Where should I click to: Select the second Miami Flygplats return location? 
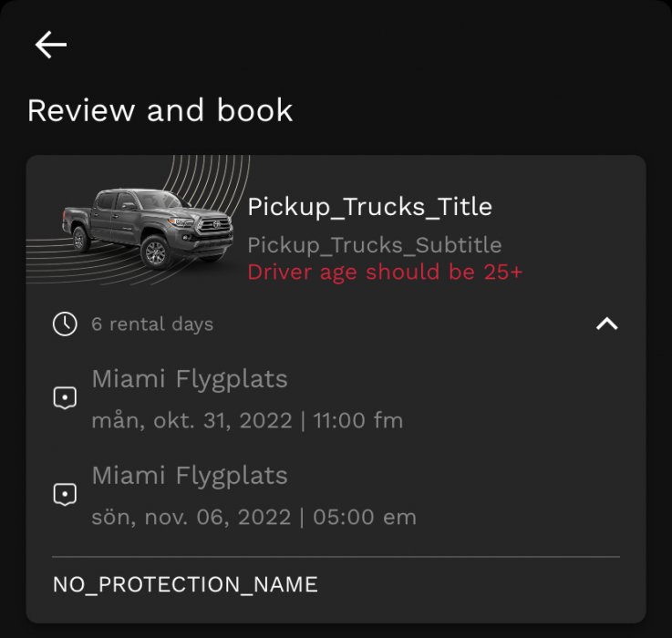pyautogui.click(x=190, y=475)
